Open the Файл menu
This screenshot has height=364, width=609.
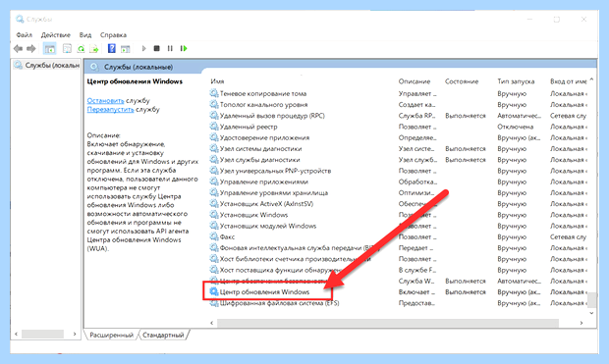pyautogui.click(x=25, y=35)
